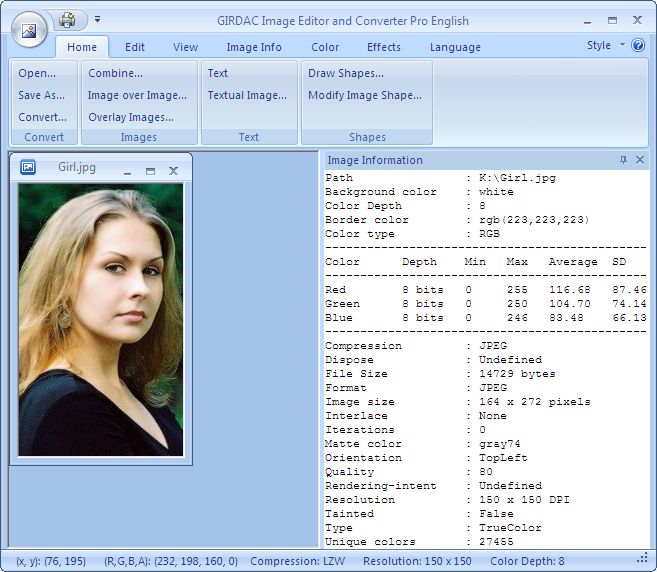Image resolution: width=657 pixels, height=572 pixels.
Task: Click the File Size 14729 bytes value
Action: click(x=517, y=373)
